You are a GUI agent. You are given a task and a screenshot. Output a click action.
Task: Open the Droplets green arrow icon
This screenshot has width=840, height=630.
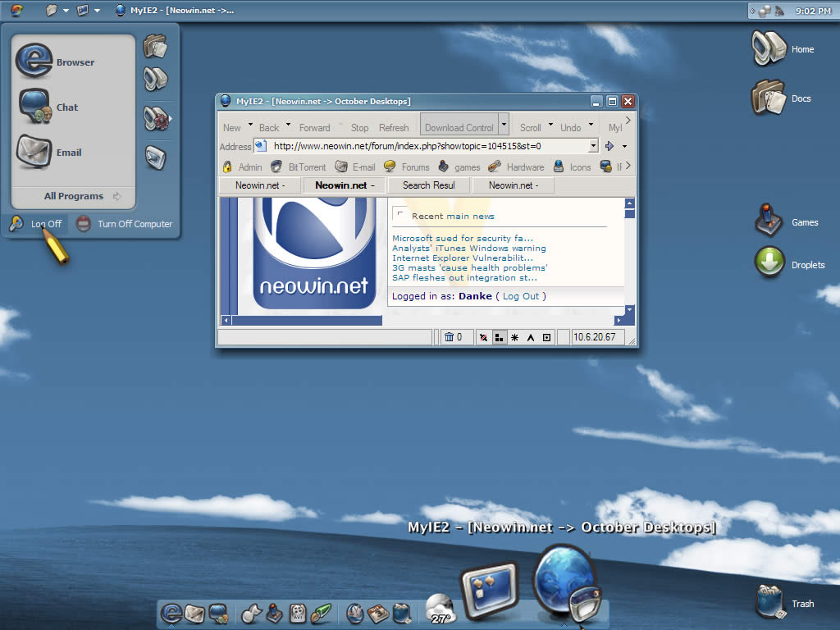pos(769,263)
